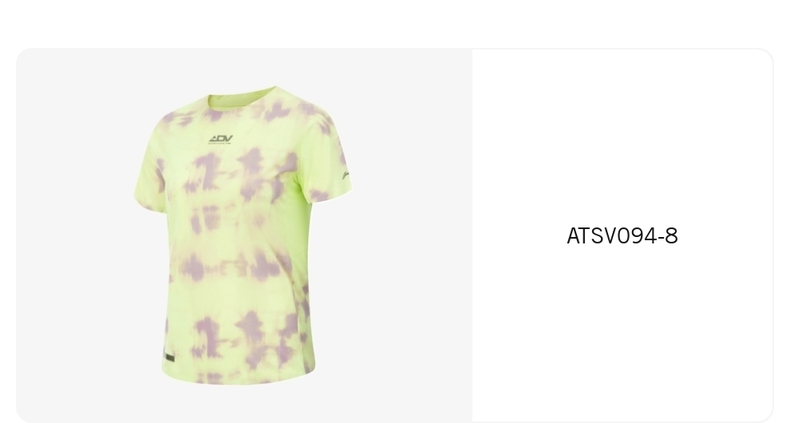
Task: Click the ADV logo on the shirt chest
Action: coord(221,139)
